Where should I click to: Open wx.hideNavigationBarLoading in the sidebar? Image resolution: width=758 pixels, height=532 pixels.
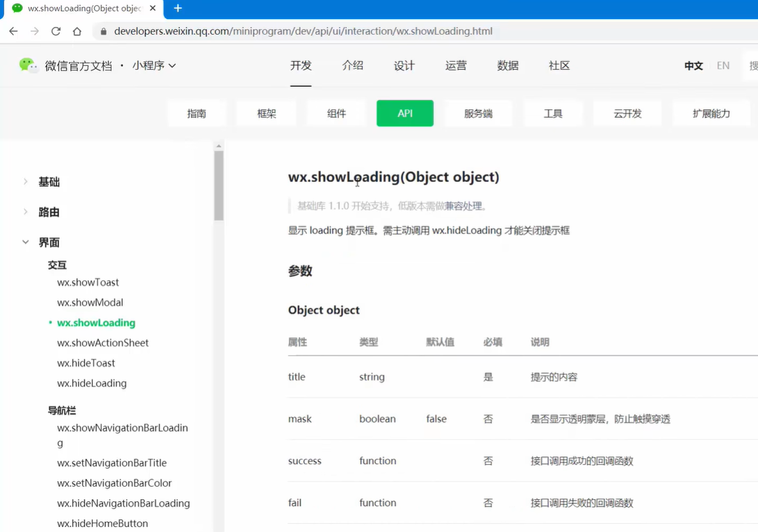[x=123, y=503]
